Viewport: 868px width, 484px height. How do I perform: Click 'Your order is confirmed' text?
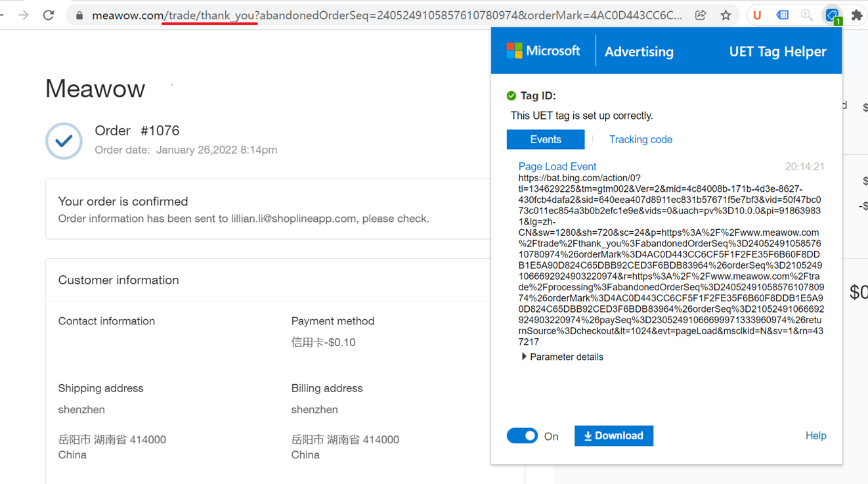(123, 202)
